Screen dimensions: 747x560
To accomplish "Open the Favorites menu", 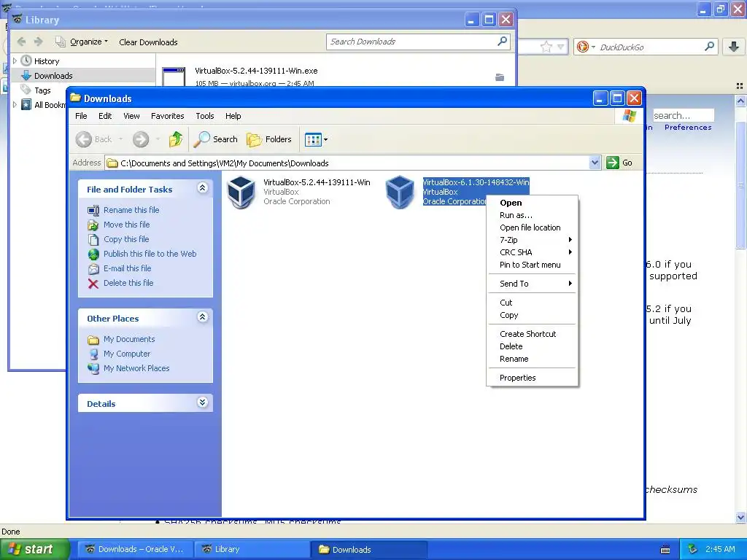I will [167, 116].
